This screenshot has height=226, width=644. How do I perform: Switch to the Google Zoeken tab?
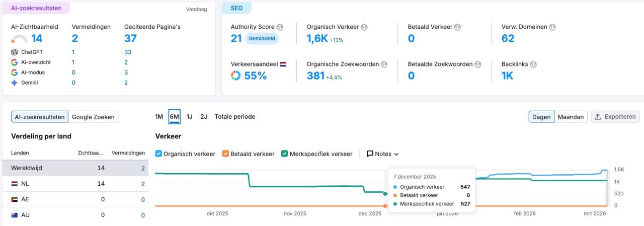pyautogui.click(x=93, y=117)
